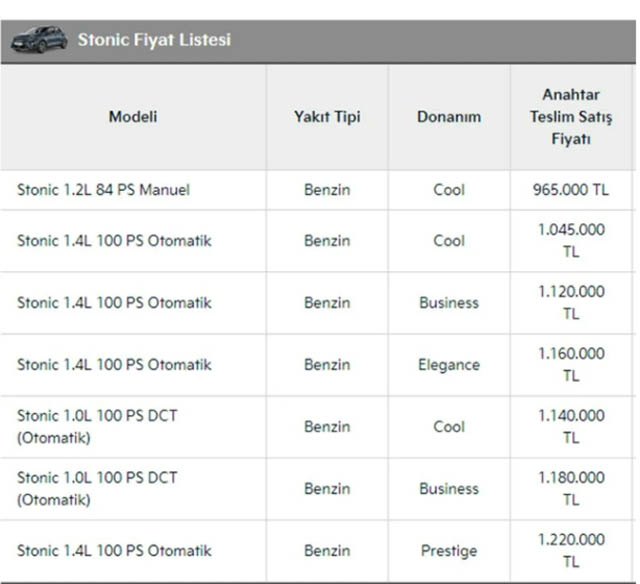Click the car icon in the header
Image resolution: width=640 pixels, height=584 pixels.
tap(40, 40)
